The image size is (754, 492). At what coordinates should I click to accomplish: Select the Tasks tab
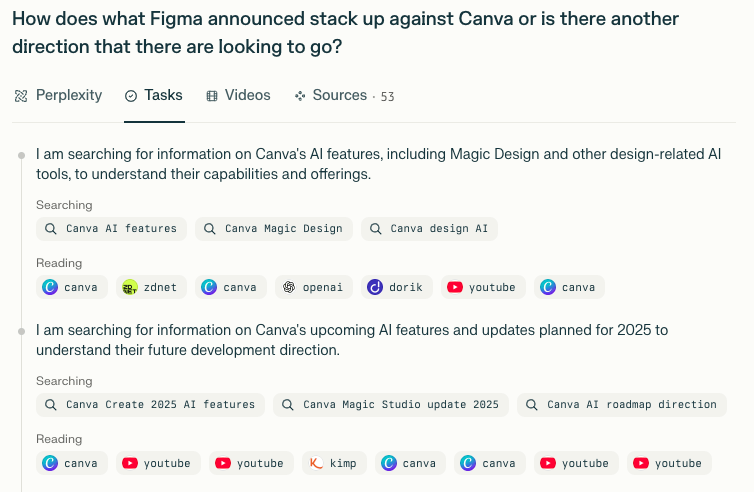pyautogui.click(x=154, y=95)
